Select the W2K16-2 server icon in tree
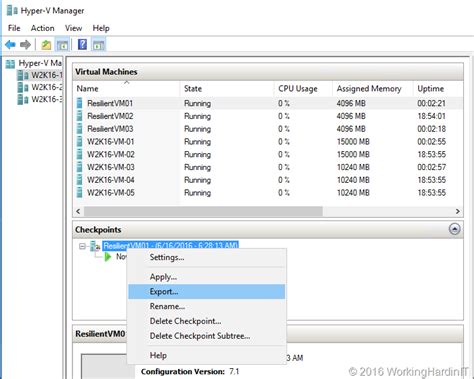Viewport: 474px width, 379px height. point(23,87)
